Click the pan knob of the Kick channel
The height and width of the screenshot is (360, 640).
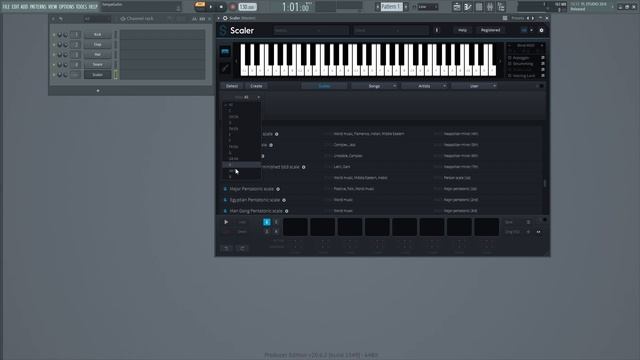pyautogui.click(x=60, y=35)
